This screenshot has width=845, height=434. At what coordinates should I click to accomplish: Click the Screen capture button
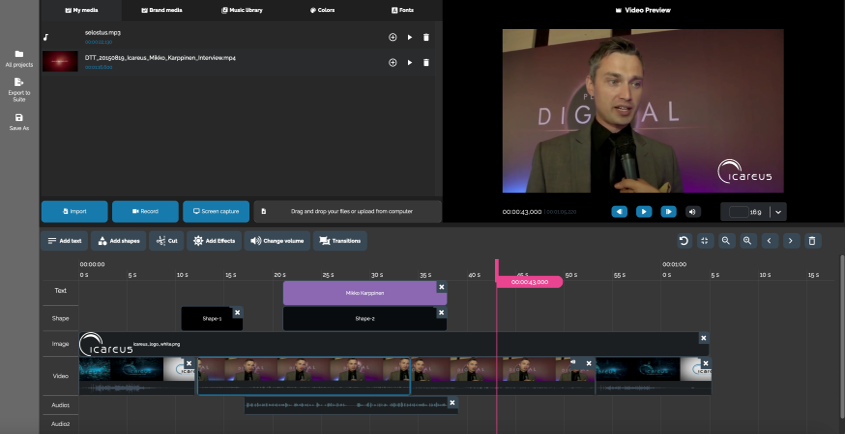(x=215, y=212)
